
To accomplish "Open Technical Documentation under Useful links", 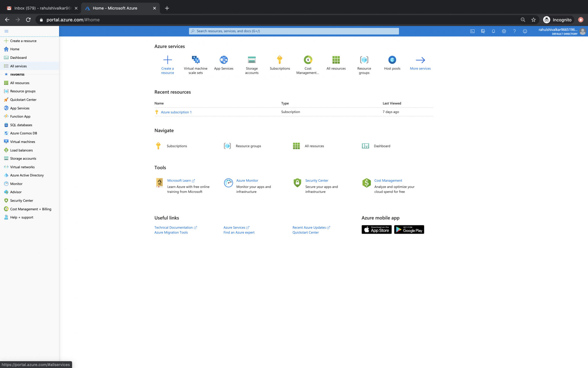I will click(x=174, y=227).
